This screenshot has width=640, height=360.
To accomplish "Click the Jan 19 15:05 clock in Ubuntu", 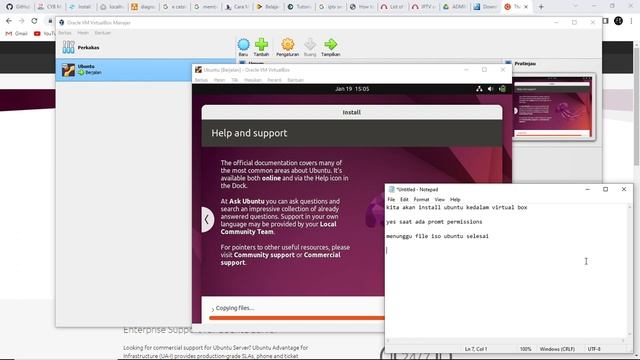I will tap(352, 89).
